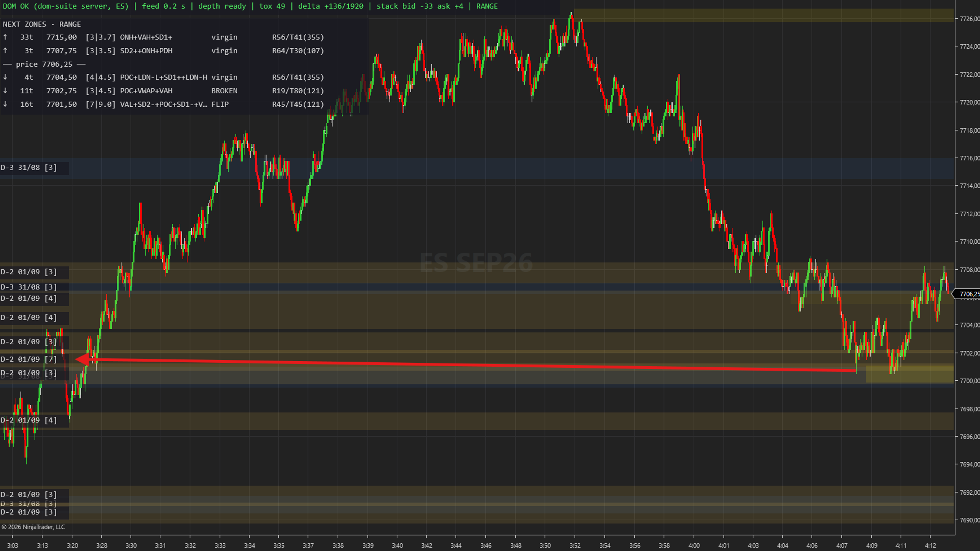Click the 4:12 time axis label

coord(930,546)
